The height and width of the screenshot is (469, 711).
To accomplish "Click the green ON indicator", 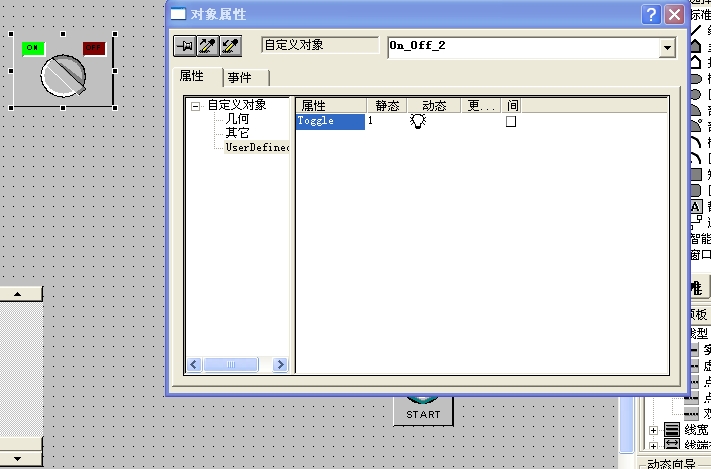I will coord(34,47).
